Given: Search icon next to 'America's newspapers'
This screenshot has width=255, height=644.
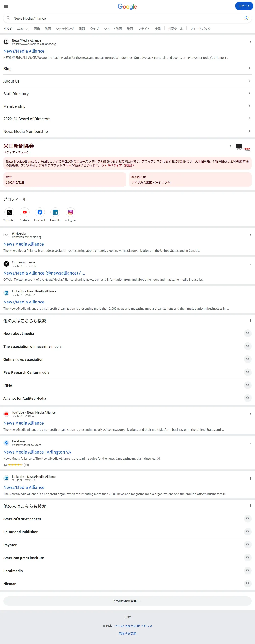Looking at the screenshot, I should tap(248, 519).
